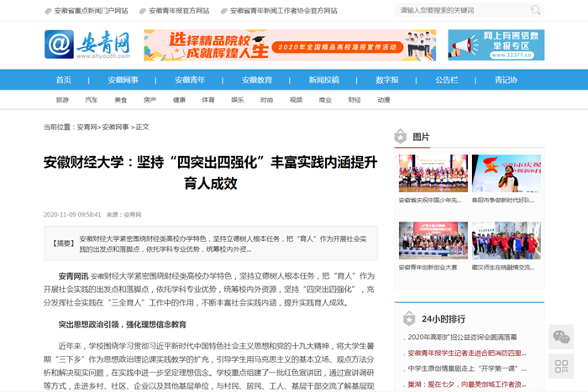Image resolution: width=588 pixels, height=392 pixels.
Task: Open the WeChat floating icon
Action: pos(560,337)
